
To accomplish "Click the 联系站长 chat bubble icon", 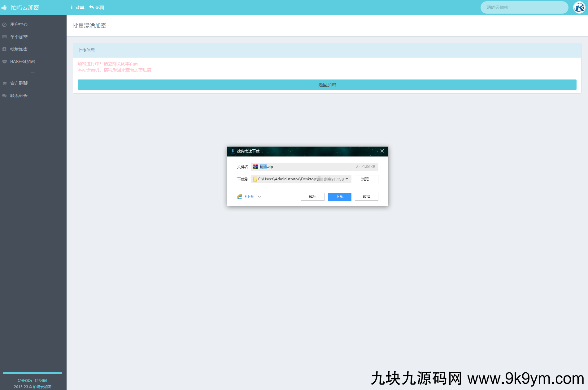I will [4, 96].
